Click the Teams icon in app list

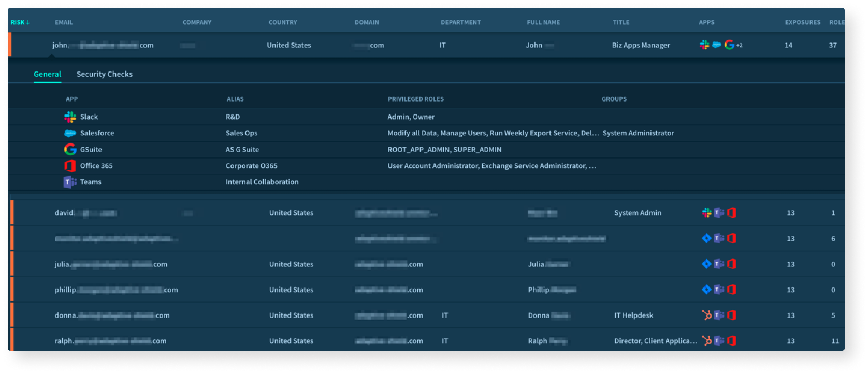70,182
